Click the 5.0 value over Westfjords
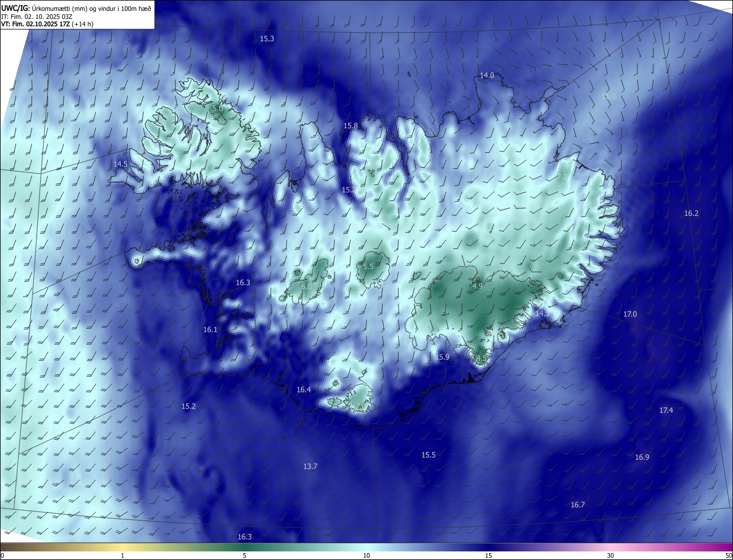This screenshot has width=733, height=560. tap(217, 109)
